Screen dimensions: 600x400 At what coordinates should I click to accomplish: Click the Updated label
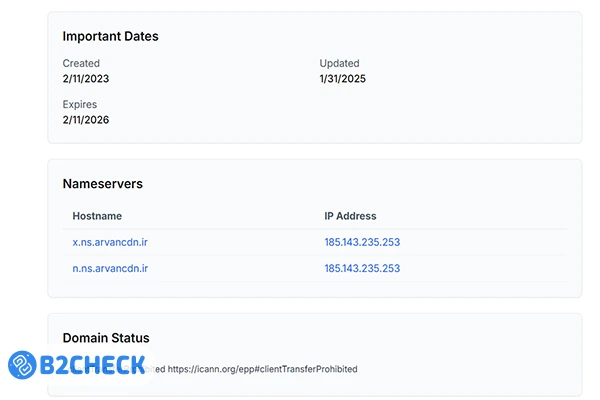pos(339,63)
